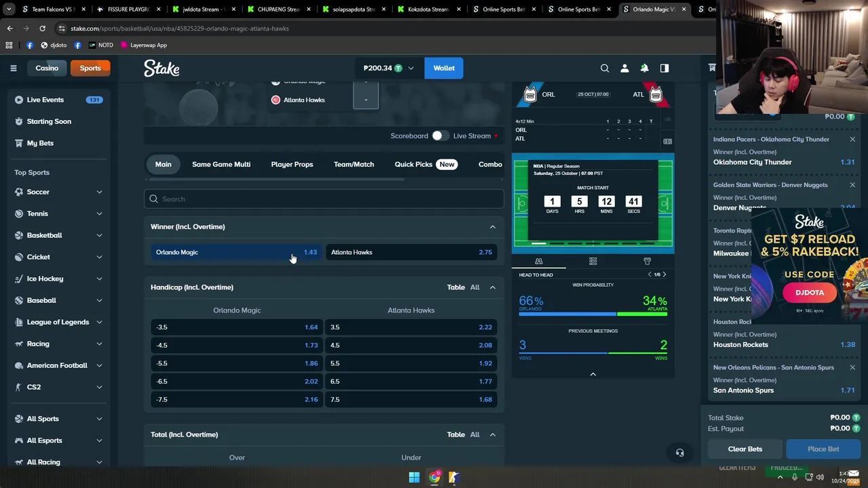868x488 pixels.
Task: Go to next head-to-head stat page
Action: pos(664,274)
